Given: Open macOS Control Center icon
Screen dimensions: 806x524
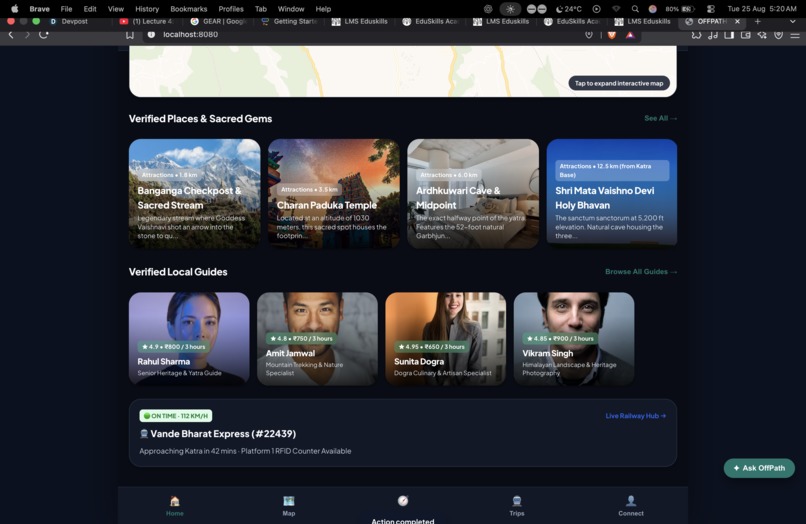Looking at the screenshot, I should pos(711,9).
